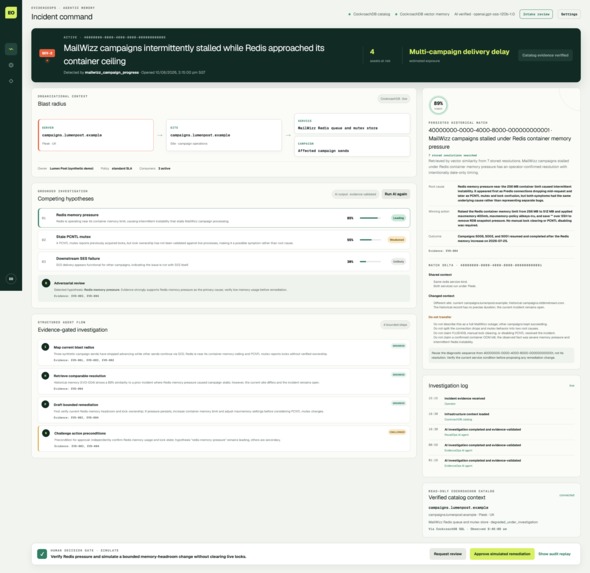Click the Adversarial review round icon
The width and height of the screenshot is (590, 573).
click(46, 283)
